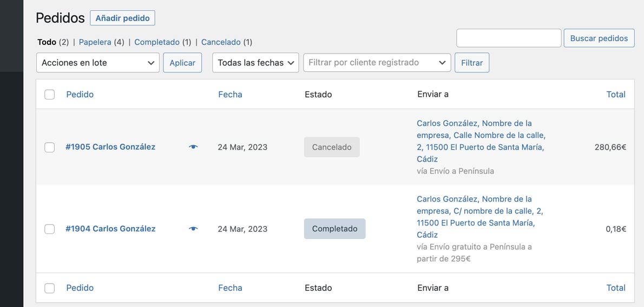Preview order #1905 with the eye icon
Image resolution: width=644 pixels, height=307 pixels.
click(x=193, y=147)
